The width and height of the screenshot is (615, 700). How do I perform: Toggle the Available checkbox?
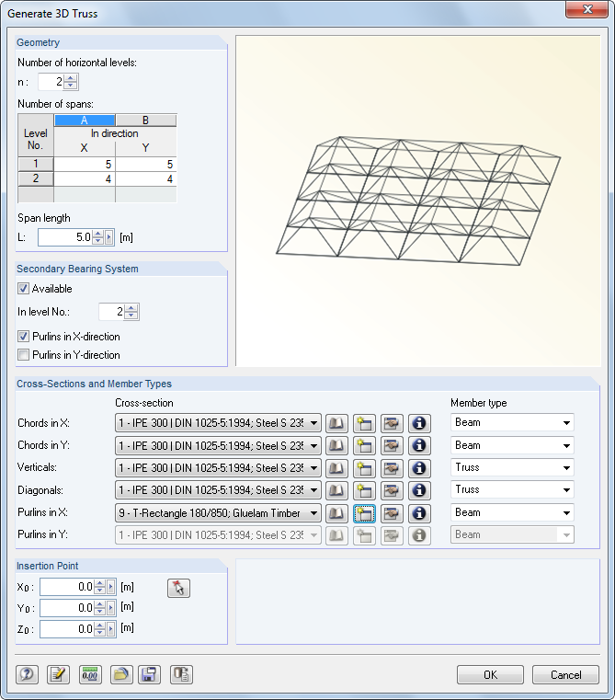pos(23,289)
